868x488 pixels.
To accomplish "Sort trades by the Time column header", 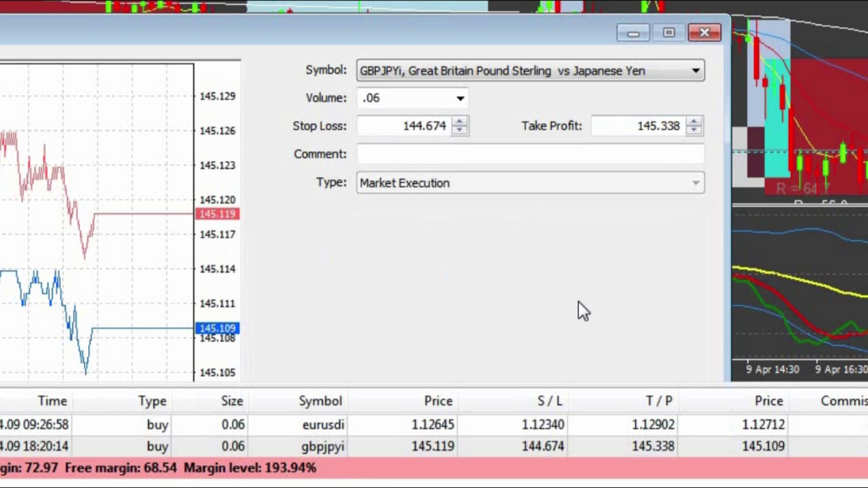I will [x=52, y=401].
